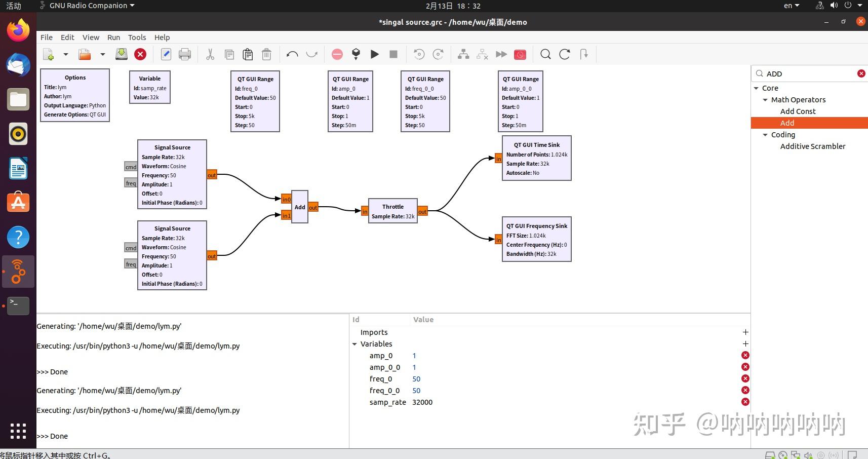Image resolution: width=868 pixels, height=459 pixels.
Task: Open Firefox from the Ubuntu dock
Action: coord(18,31)
